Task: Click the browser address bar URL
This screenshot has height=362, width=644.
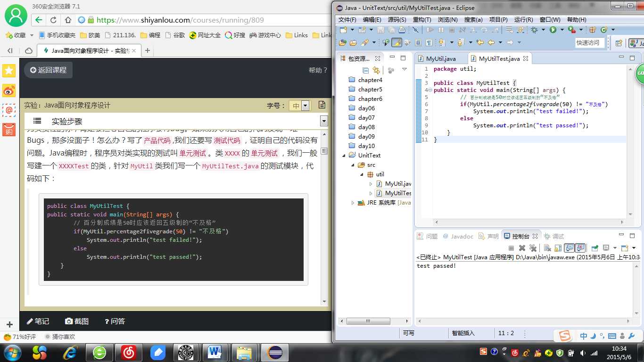Action: point(180,20)
